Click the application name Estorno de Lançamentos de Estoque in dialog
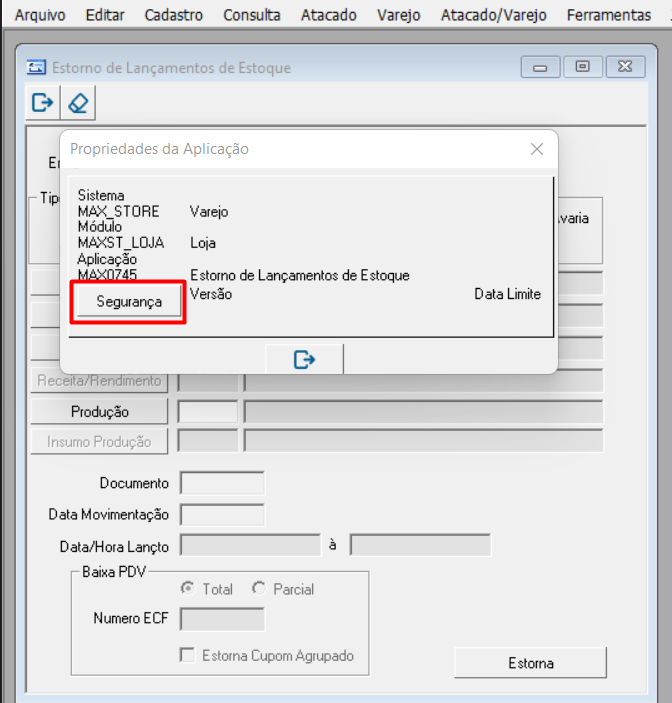 click(300, 275)
